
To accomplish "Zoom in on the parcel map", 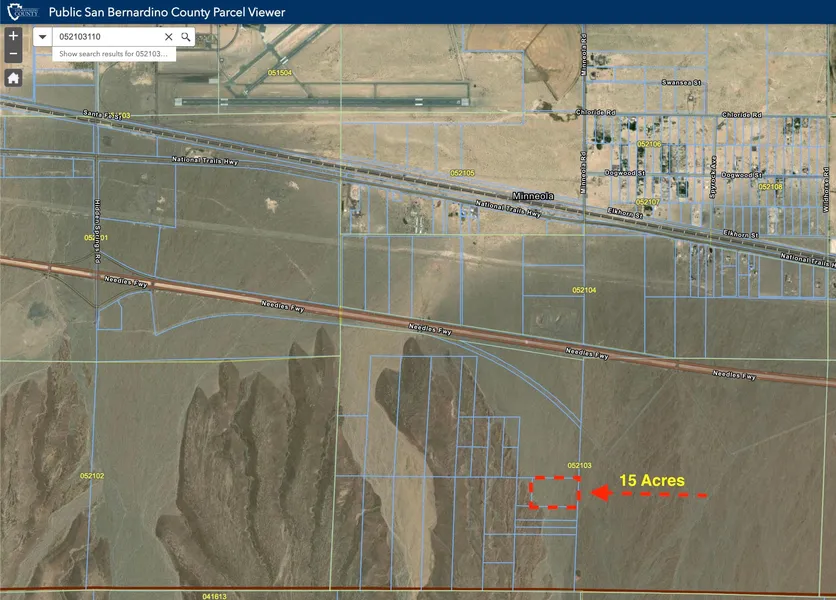I will 13,35.
